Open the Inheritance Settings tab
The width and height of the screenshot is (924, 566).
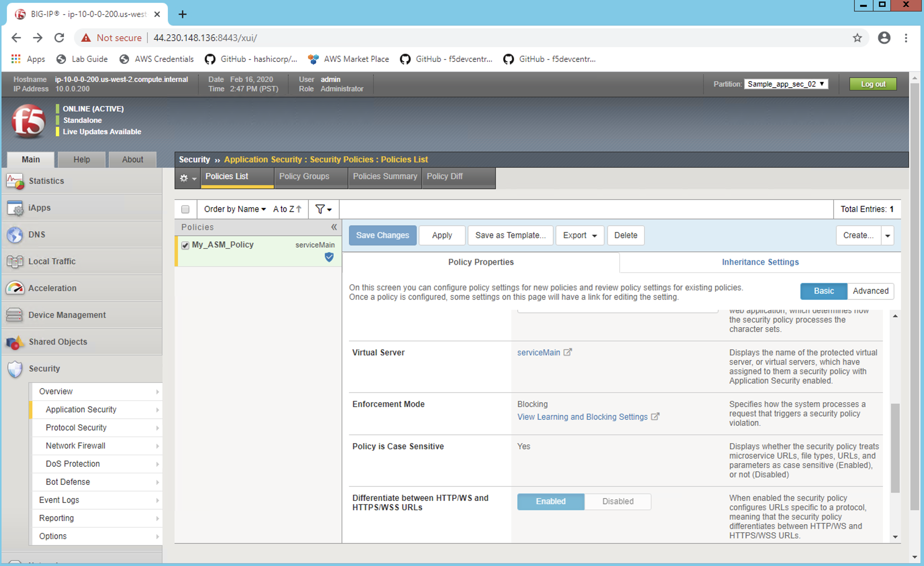pos(760,263)
